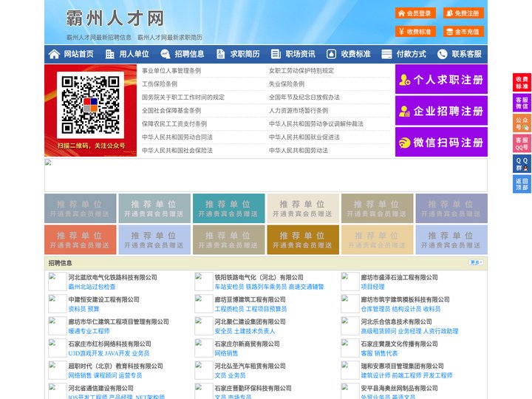The height and width of the screenshot is (399, 532).
Task: Click the 收费标准 red sidebar icon
Action: [522, 83]
